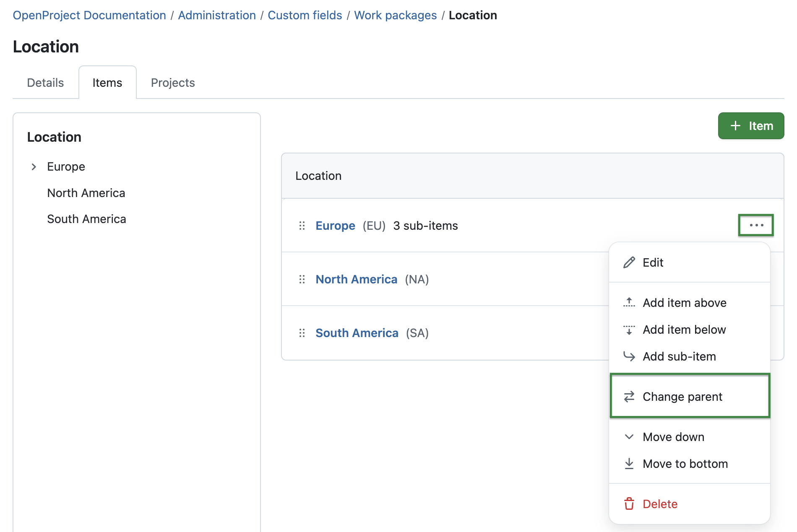Screen dimensions: 797x532
Task: Select Change parent from the context menu
Action: 682,396
